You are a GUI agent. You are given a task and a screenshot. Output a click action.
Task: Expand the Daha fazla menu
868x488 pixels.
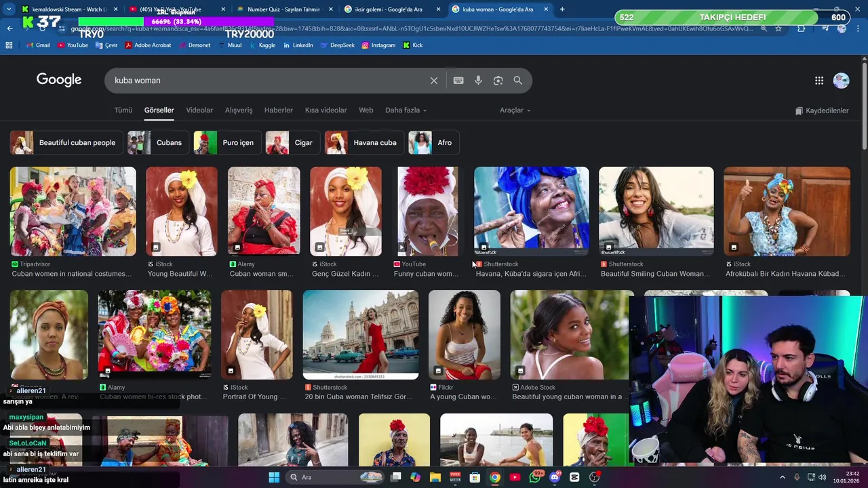tap(406, 110)
